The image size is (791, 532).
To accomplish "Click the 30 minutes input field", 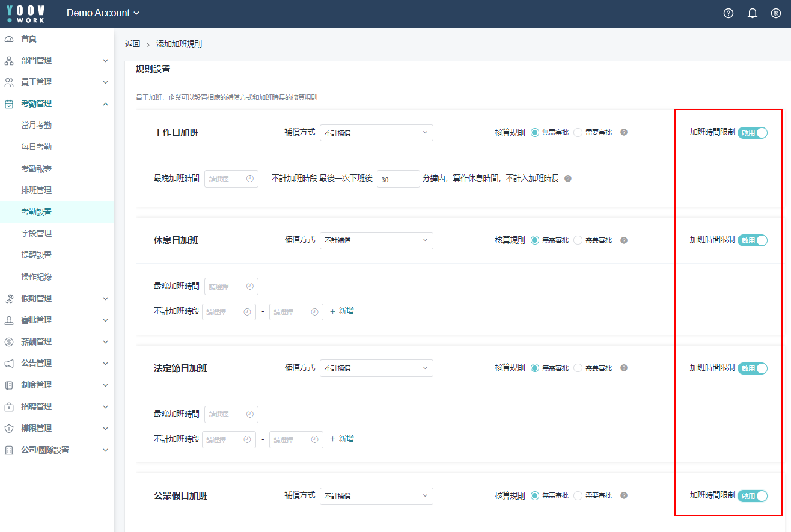I will point(398,179).
